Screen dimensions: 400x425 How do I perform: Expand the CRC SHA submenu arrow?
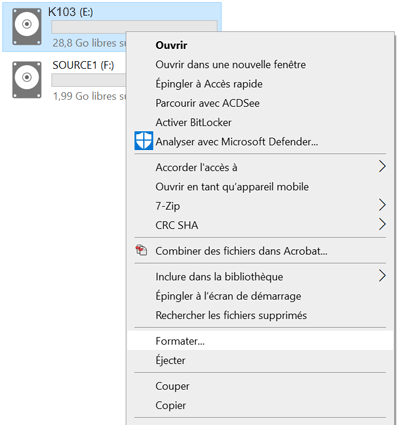tap(382, 224)
